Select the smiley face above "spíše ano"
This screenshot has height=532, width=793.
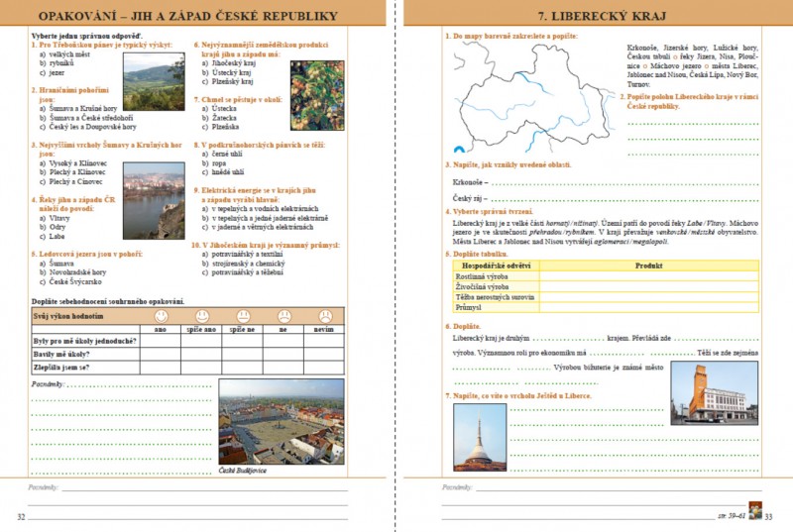click(202, 314)
